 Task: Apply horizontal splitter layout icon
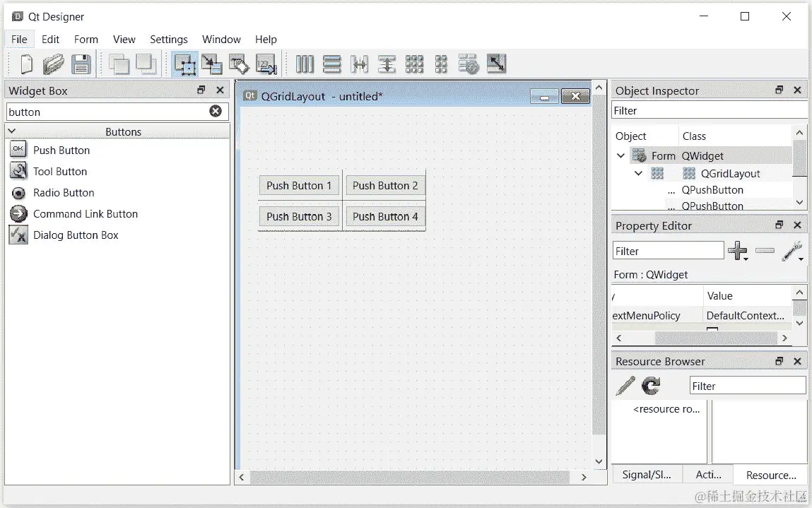pyautogui.click(x=360, y=65)
